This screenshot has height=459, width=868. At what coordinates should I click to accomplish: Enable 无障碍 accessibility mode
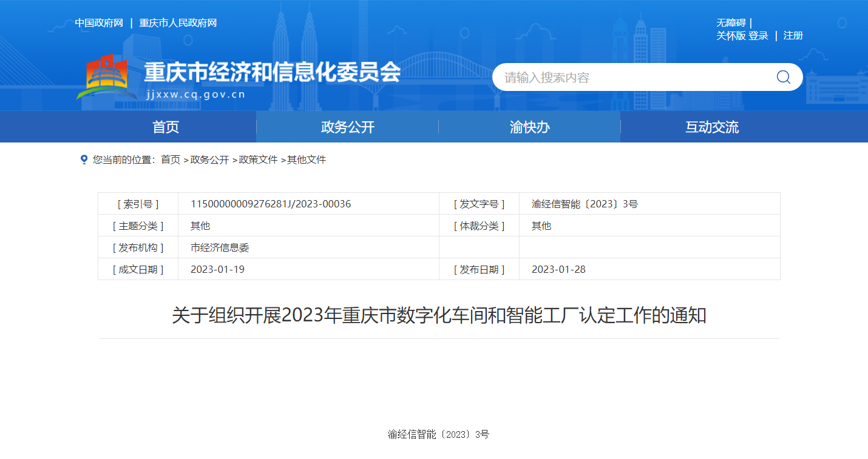(x=731, y=23)
